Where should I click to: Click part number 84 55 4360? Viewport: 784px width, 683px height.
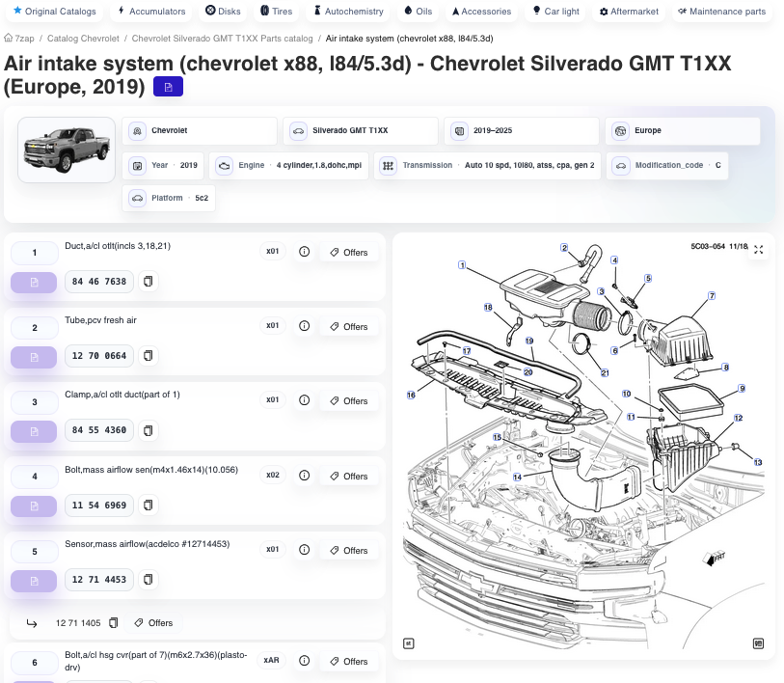pyautogui.click(x=99, y=430)
